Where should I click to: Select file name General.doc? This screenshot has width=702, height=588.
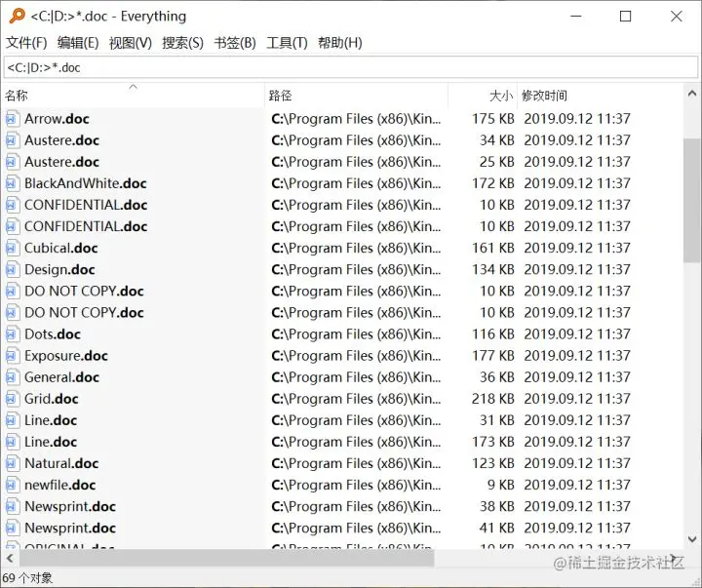(x=61, y=377)
